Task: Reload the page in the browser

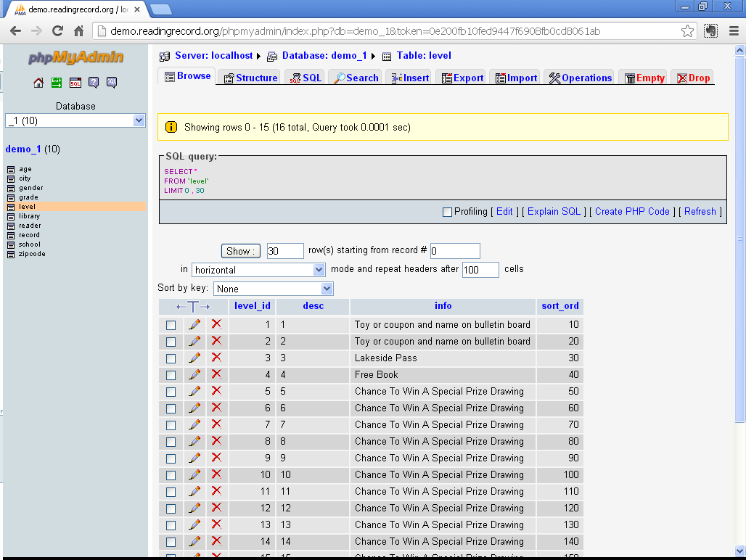Action: click(x=57, y=31)
